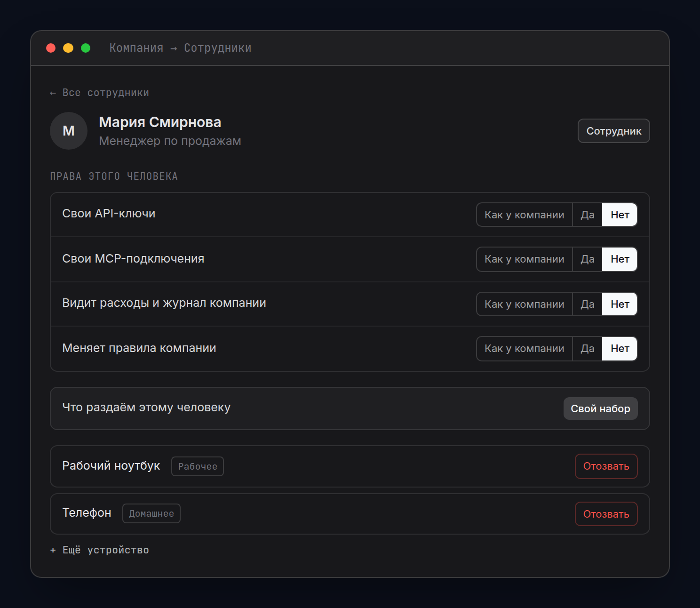Screen dimensions: 700x608
Task: Click the avatar with letter M
Action: pyautogui.click(x=69, y=131)
